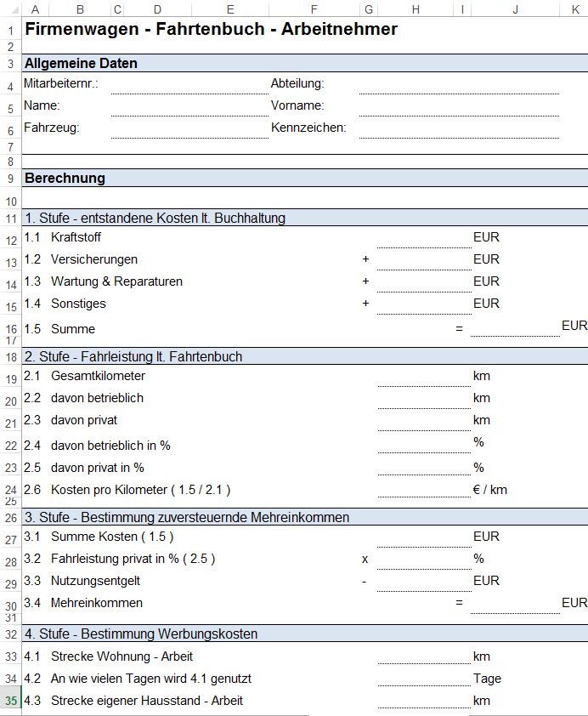Image resolution: width=588 pixels, height=716 pixels.
Task: Click the 'Mehreinkommen' label
Action: 97,603
